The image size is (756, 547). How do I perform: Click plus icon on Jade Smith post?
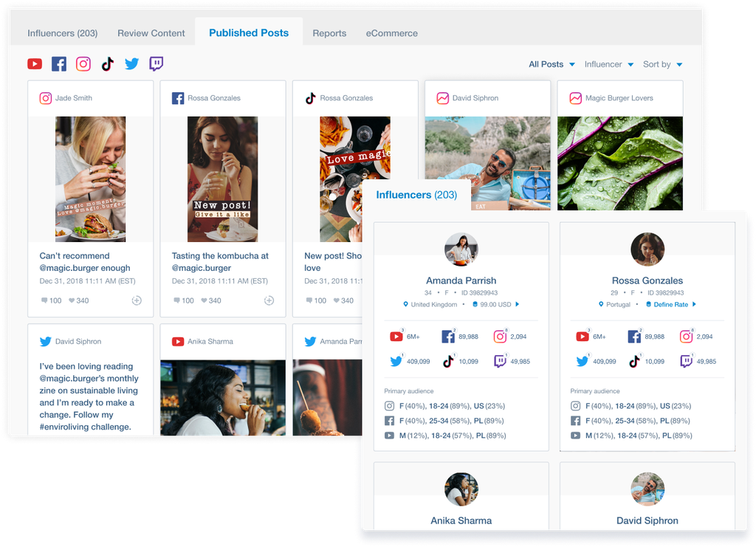[137, 300]
